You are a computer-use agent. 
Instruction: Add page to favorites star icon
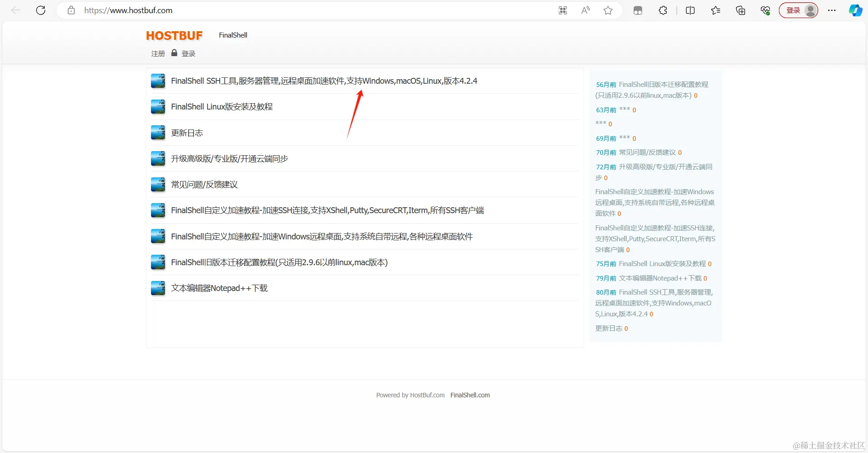click(608, 10)
